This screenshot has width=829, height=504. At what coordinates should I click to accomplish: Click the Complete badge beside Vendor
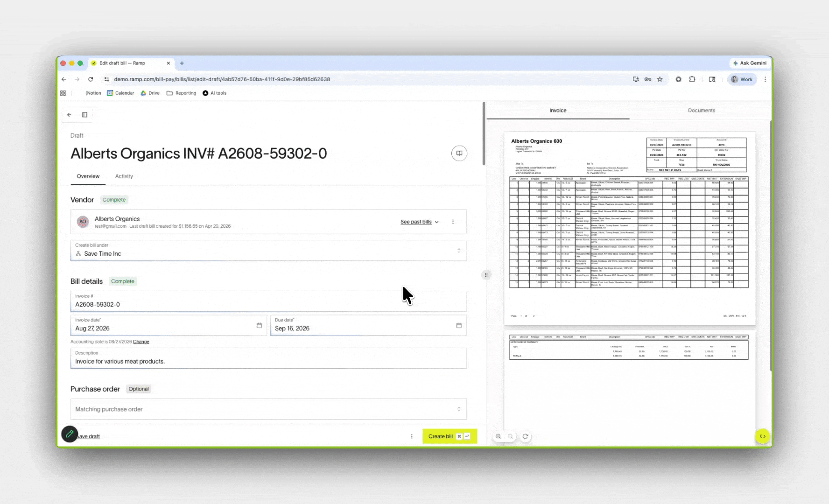pos(114,200)
